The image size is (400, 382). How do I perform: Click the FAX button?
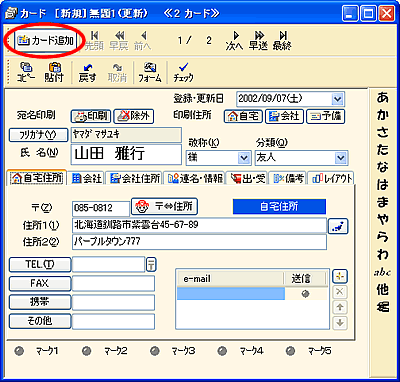pyautogui.click(x=40, y=283)
